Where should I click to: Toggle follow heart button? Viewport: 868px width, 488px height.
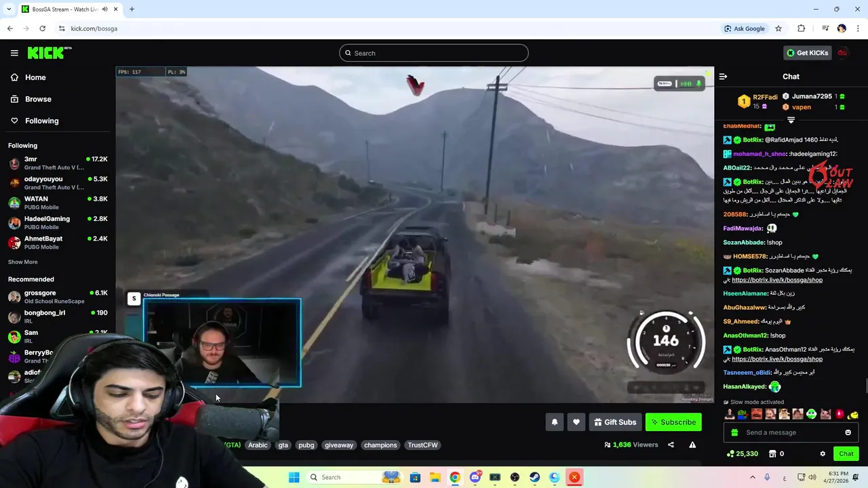[576, 422]
